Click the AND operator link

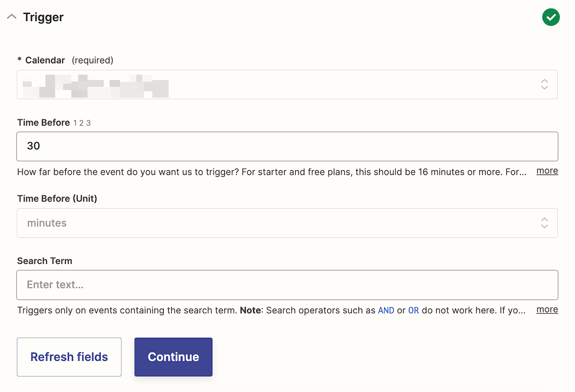[x=386, y=311]
